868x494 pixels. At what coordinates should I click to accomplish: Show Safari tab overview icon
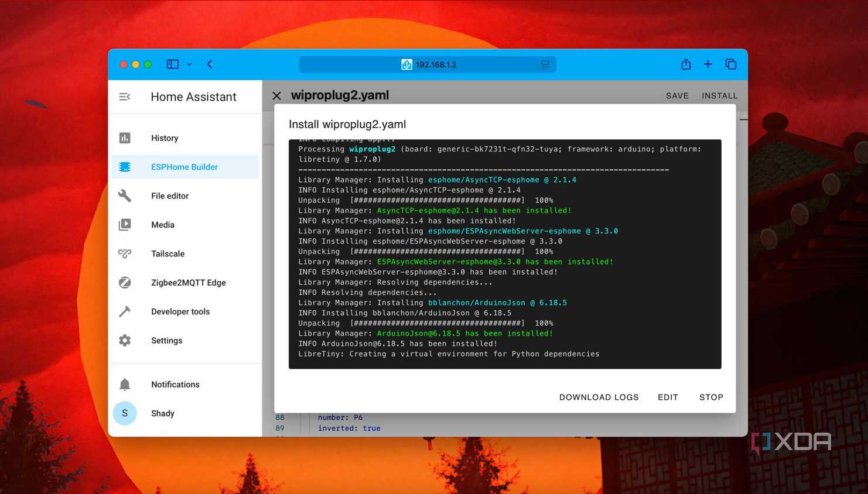(731, 64)
